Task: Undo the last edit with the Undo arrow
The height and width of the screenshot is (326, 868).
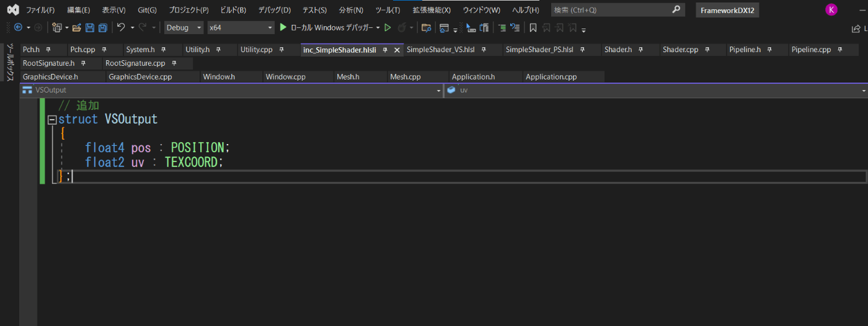Action: (121, 27)
